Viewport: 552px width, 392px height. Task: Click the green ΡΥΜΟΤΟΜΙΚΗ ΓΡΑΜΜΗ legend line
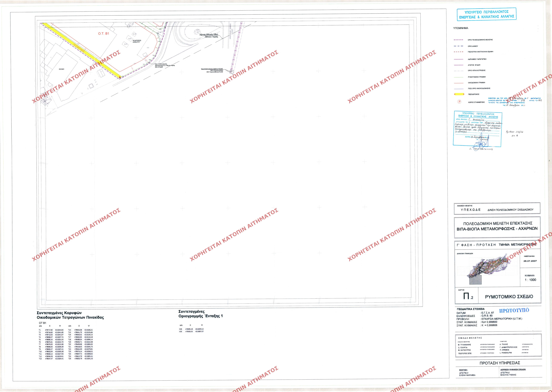coord(459,77)
